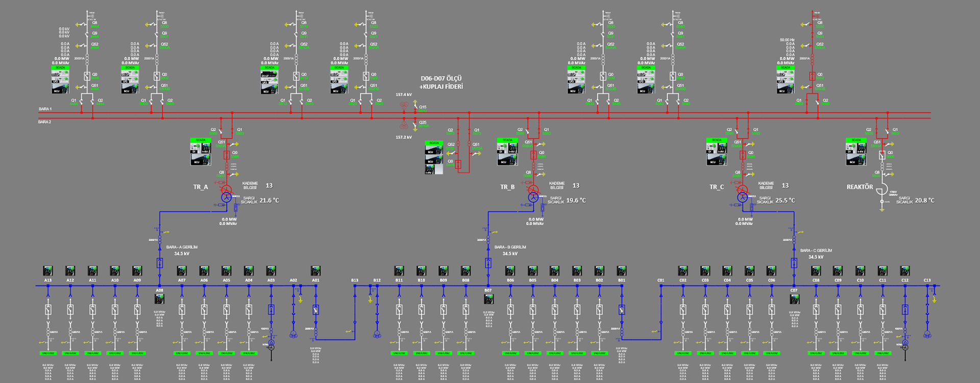Toggle the Q0 breaker in the TR_A bay
Viewport: 980px width, 383px height.
(x=227, y=155)
